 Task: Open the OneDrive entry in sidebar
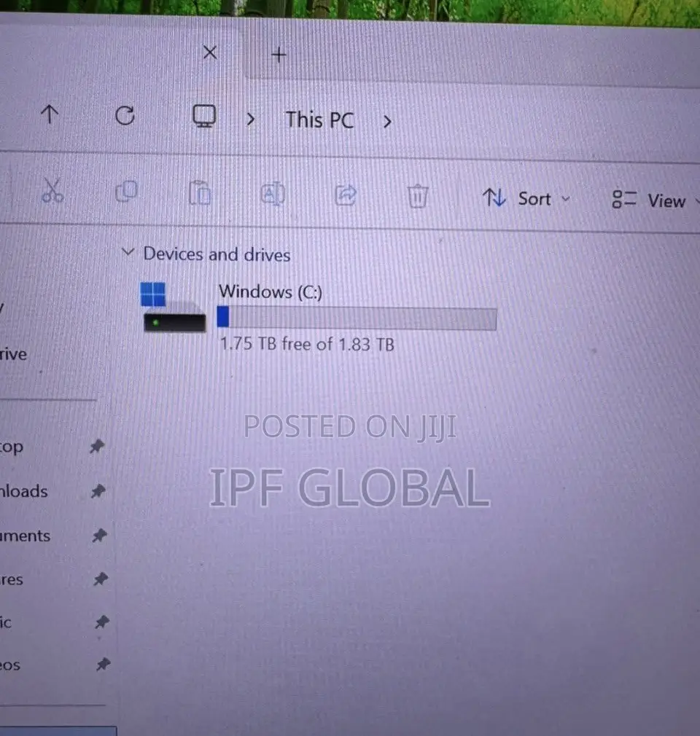(13, 354)
